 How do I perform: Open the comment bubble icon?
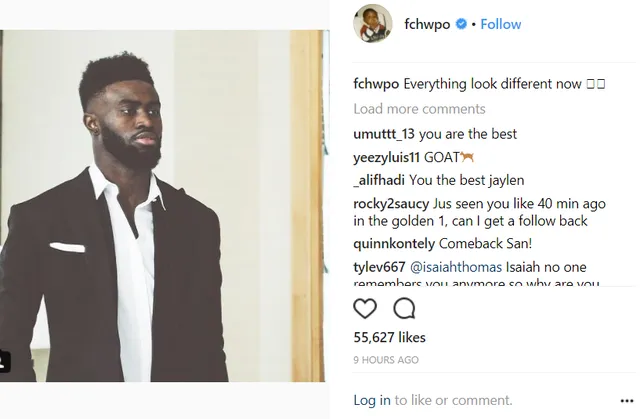coord(404,308)
